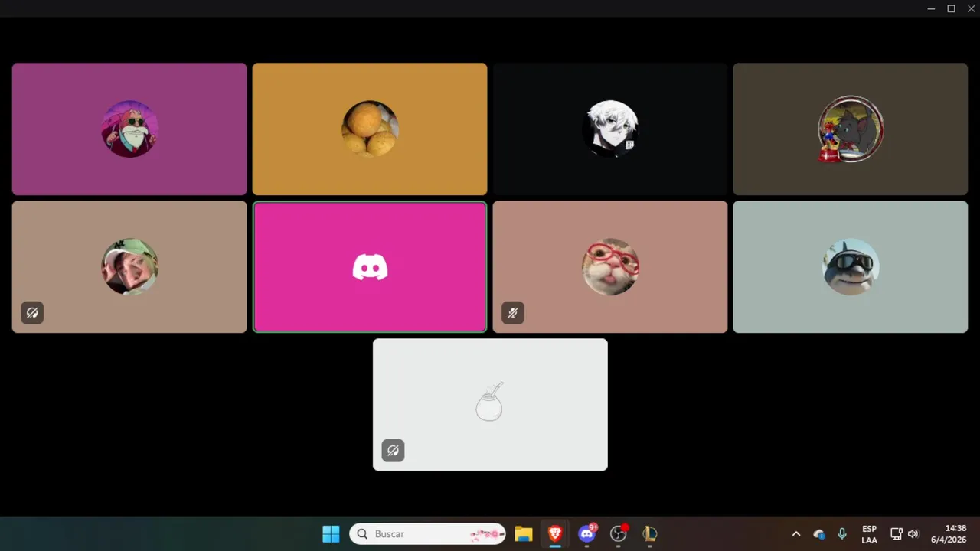The width and height of the screenshot is (980, 551).
Task: Select the cat with red glasses tile
Action: click(610, 266)
